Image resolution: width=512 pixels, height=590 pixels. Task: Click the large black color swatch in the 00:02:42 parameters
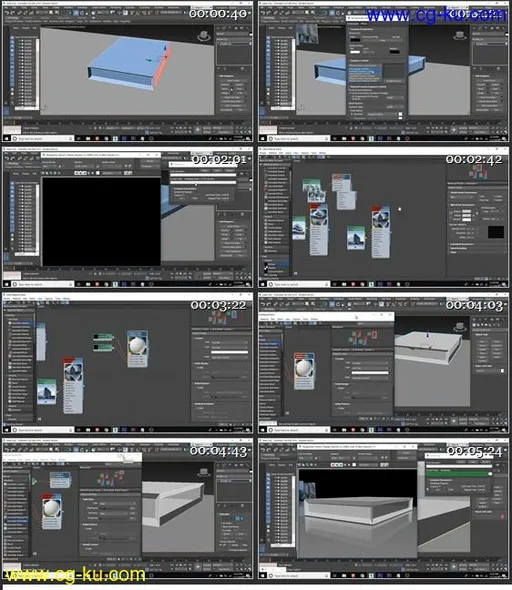tap(495, 232)
